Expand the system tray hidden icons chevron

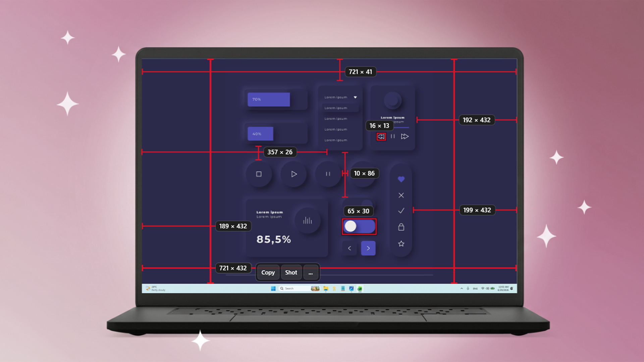click(x=462, y=288)
